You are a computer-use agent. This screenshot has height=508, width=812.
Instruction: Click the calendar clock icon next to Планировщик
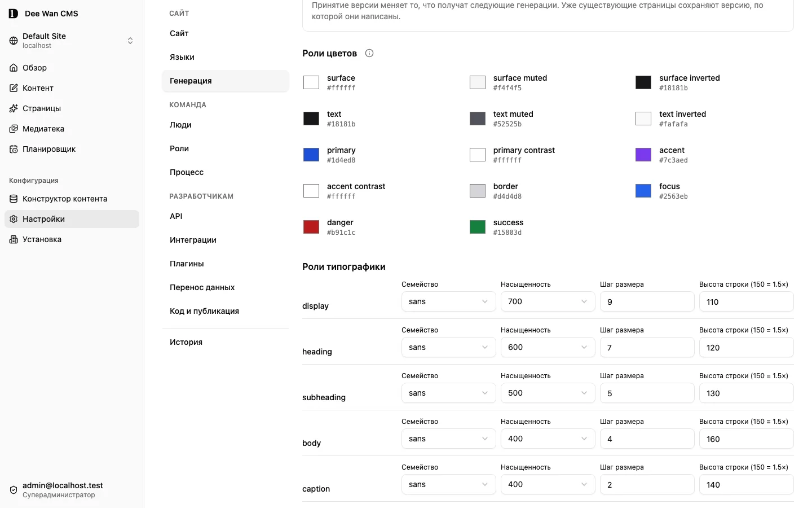pyautogui.click(x=14, y=149)
